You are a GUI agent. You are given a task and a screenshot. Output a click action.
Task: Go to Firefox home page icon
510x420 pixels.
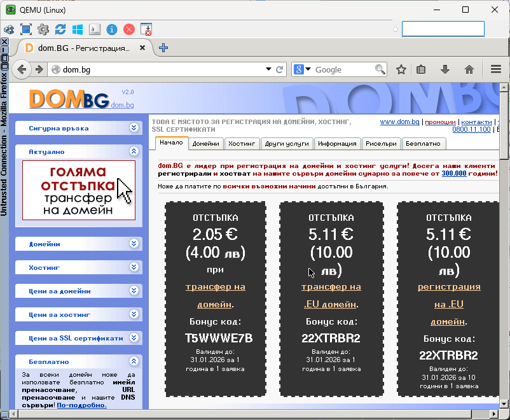[469, 69]
